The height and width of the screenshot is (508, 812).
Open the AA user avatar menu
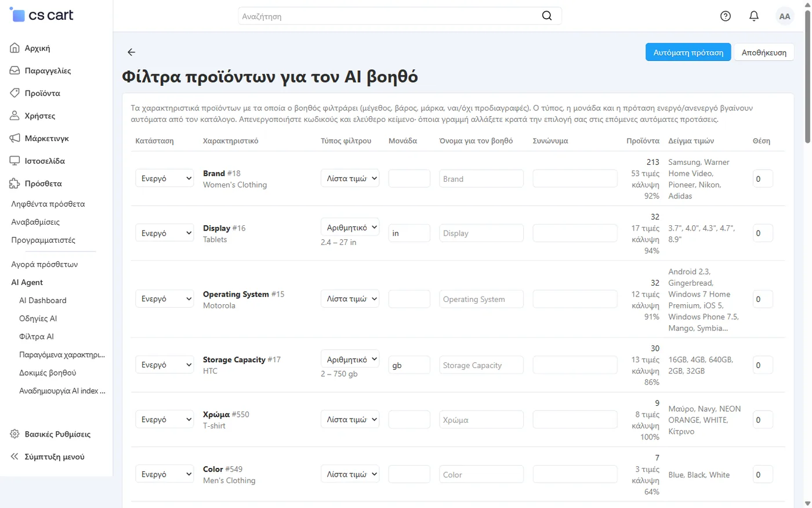(x=785, y=16)
